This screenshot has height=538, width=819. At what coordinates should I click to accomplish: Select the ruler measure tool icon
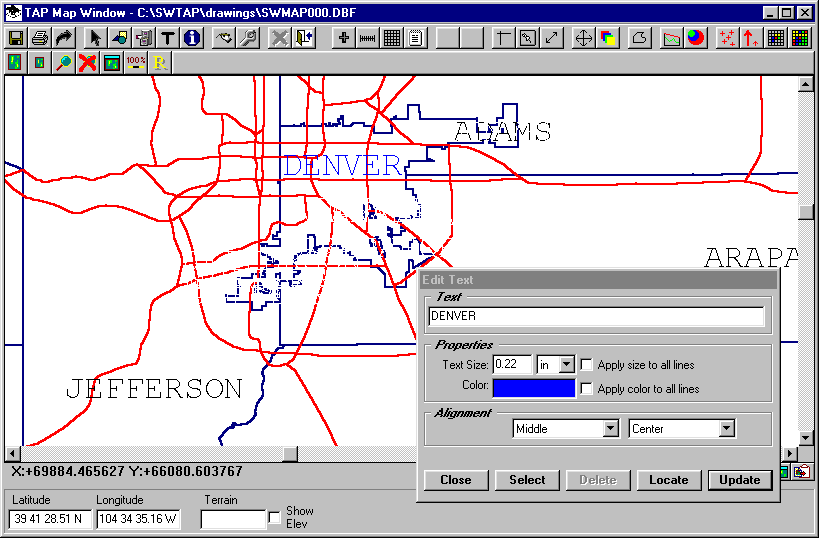[368, 38]
